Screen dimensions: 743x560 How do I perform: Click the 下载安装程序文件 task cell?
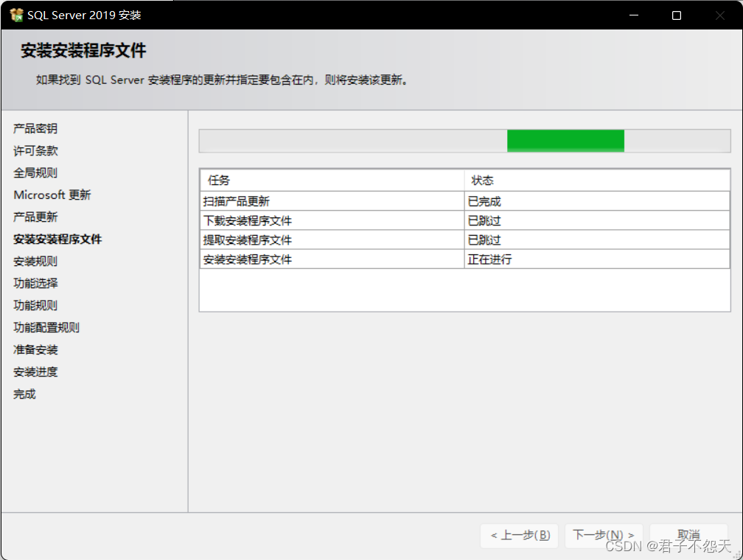332,221
